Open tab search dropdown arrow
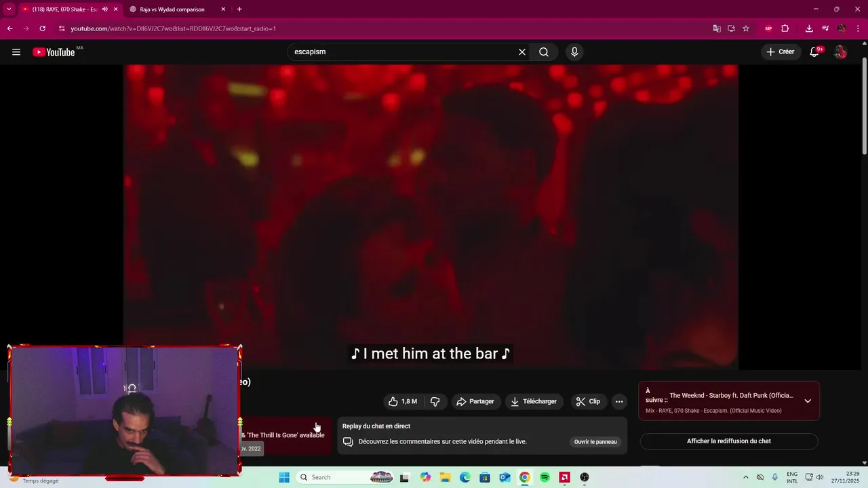This screenshot has height=488, width=868. coord(9,9)
